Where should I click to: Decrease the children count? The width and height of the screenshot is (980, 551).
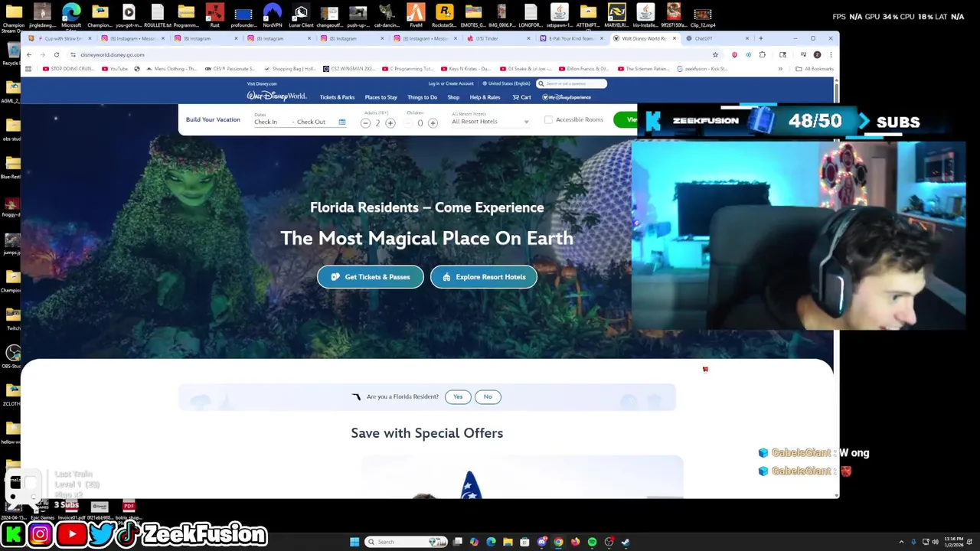click(408, 123)
